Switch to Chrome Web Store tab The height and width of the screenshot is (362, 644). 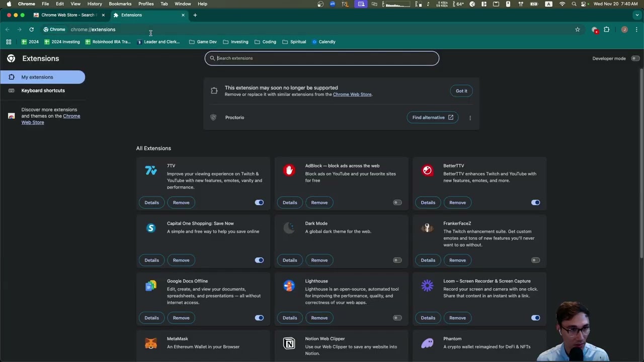coord(68,15)
